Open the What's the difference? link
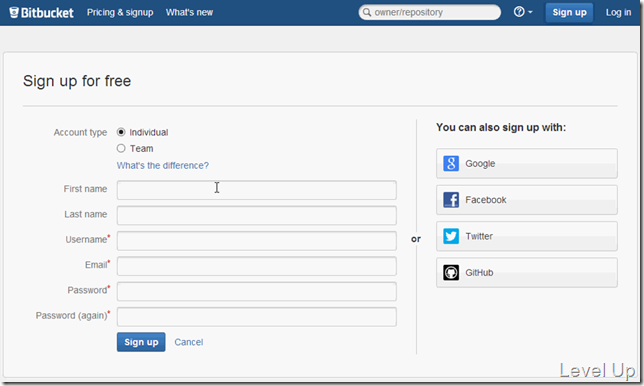The width and height of the screenshot is (644, 386). [163, 165]
